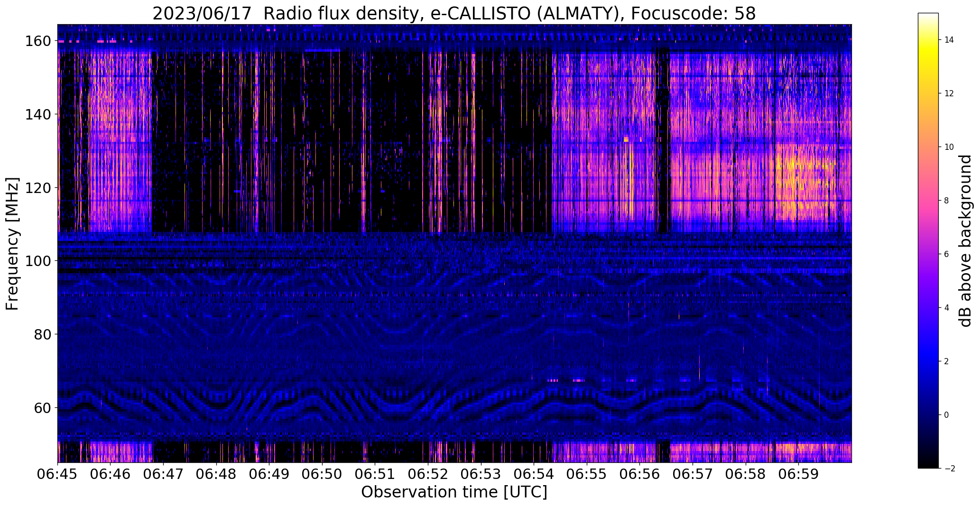
Task: Click the 06:50 time tick label
Action: click(322, 473)
